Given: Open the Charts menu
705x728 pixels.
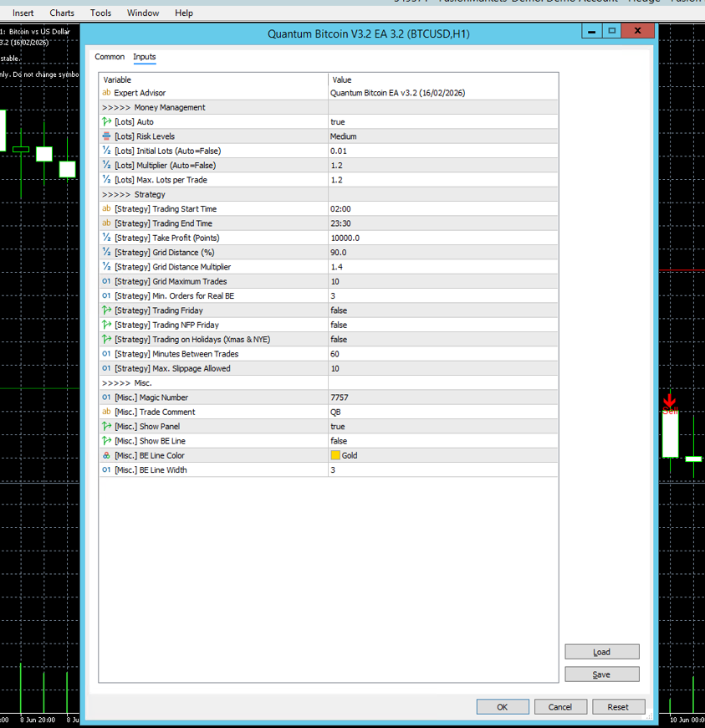Looking at the screenshot, I should [62, 13].
